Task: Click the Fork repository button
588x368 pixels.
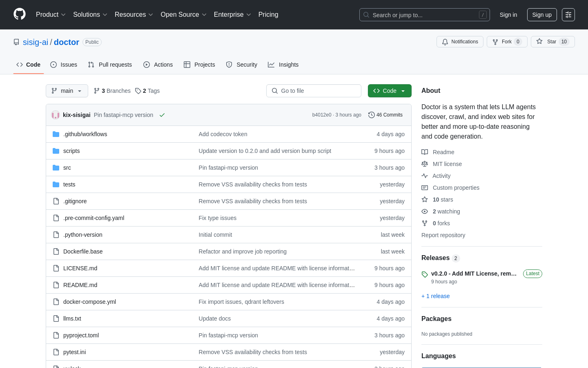Action: 507,42
